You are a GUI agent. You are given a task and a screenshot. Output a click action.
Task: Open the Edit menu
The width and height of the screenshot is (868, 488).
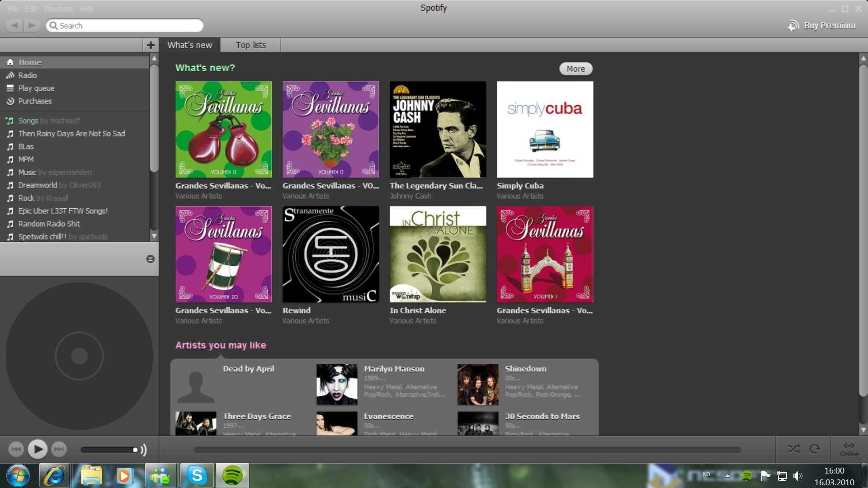click(31, 9)
